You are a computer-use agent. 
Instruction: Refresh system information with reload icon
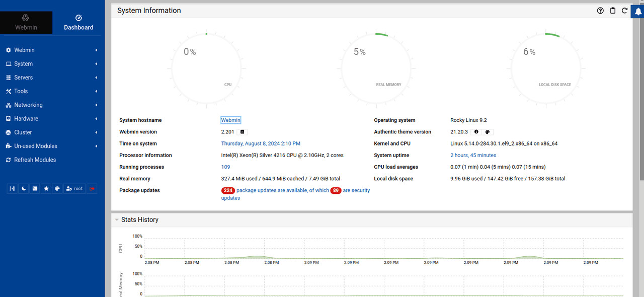point(624,11)
